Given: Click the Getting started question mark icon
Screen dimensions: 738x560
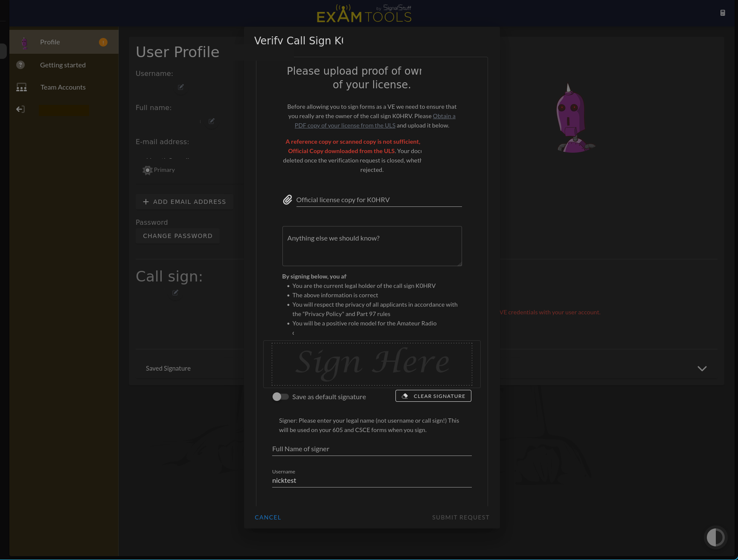Looking at the screenshot, I should tap(20, 65).
